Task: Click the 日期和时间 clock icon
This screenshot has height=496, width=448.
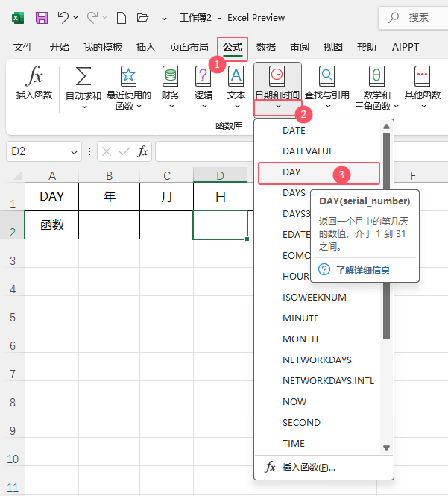Action: click(x=277, y=76)
